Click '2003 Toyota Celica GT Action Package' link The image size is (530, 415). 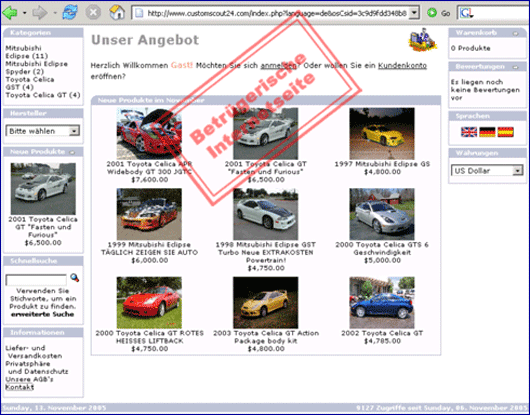click(266, 337)
